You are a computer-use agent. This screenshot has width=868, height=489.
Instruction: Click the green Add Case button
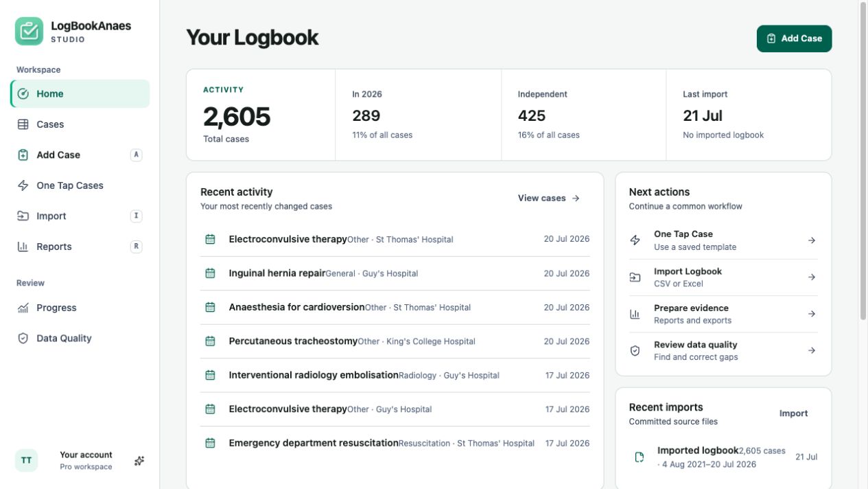click(794, 38)
